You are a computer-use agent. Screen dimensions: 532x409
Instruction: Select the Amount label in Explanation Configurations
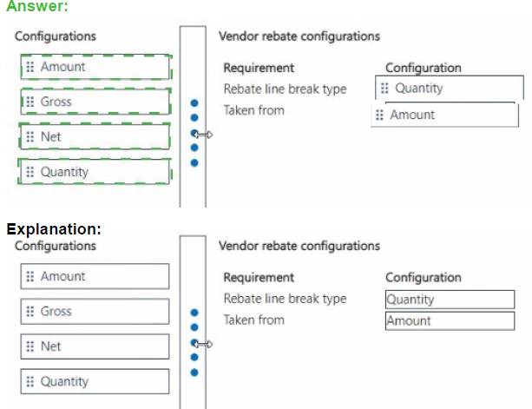click(x=62, y=277)
